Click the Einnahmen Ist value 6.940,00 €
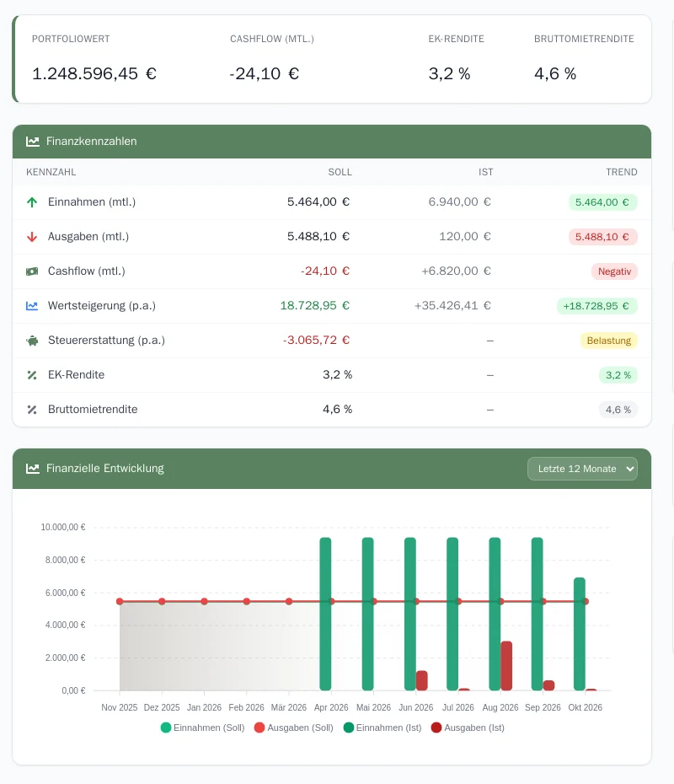The width and height of the screenshot is (674, 784). click(x=460, y=202)
